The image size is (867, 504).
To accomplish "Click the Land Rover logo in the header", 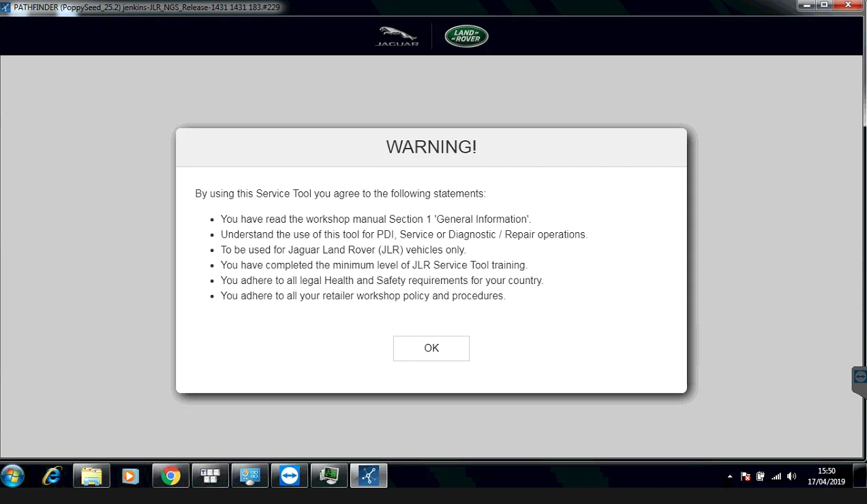I will [467, 37].
